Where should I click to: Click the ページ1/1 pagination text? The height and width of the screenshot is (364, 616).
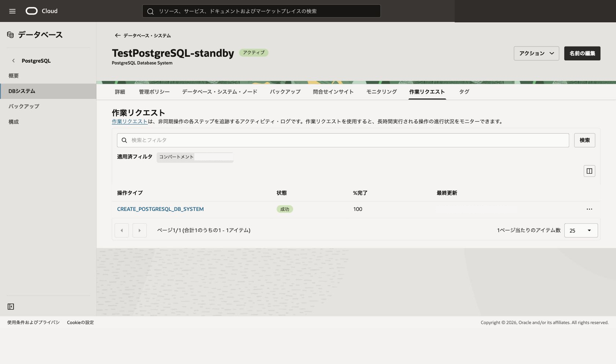tap(203, 230)
